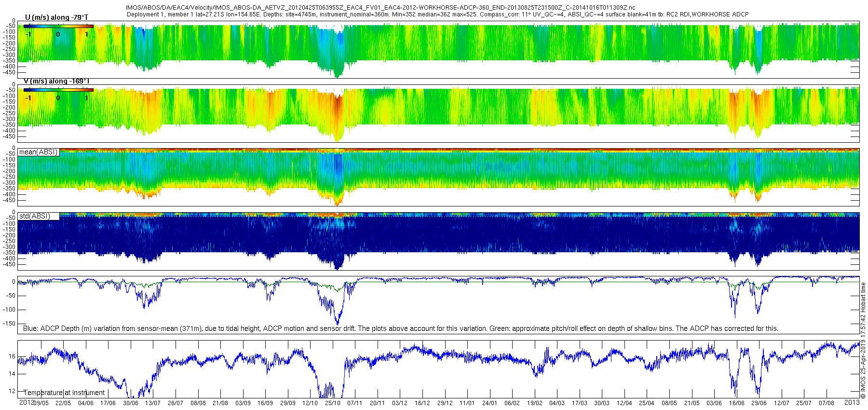868x410 pixels.
Task: Click the '07/08' date tick label
Action: click(x=827, y=403)
